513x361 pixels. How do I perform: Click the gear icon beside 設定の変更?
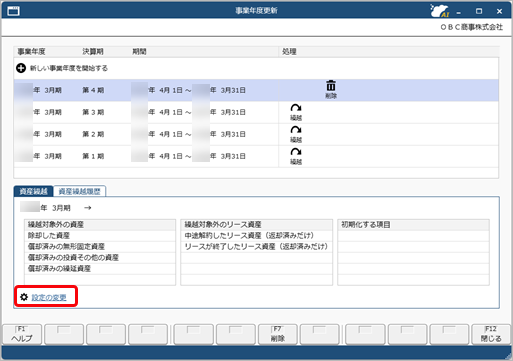(24, 297)
